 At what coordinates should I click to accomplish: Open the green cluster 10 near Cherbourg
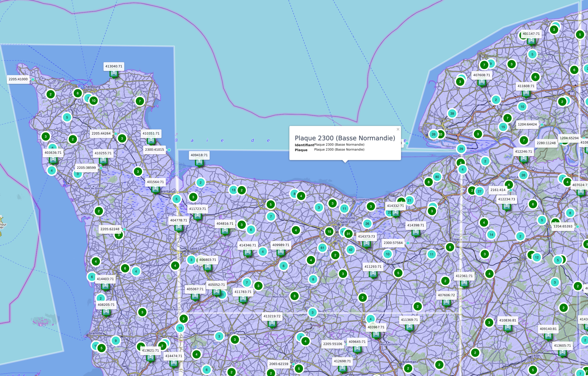[x=94, y=101]
